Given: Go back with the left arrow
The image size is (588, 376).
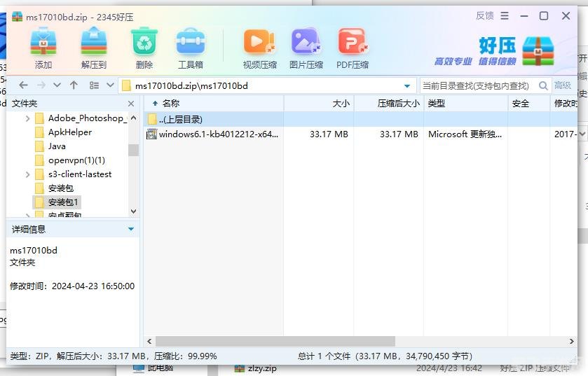Looking at the screenshot, I should click(x=23, y=85).
